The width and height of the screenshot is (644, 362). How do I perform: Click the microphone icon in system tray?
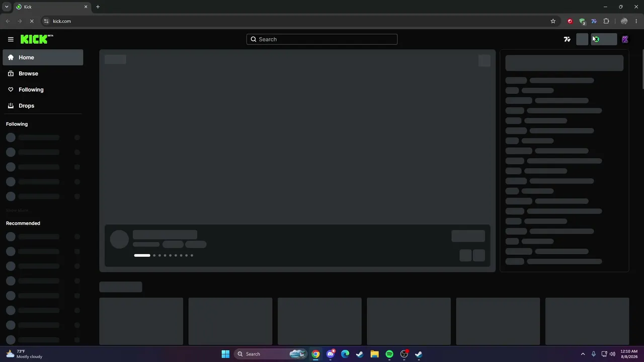point(594,354)
